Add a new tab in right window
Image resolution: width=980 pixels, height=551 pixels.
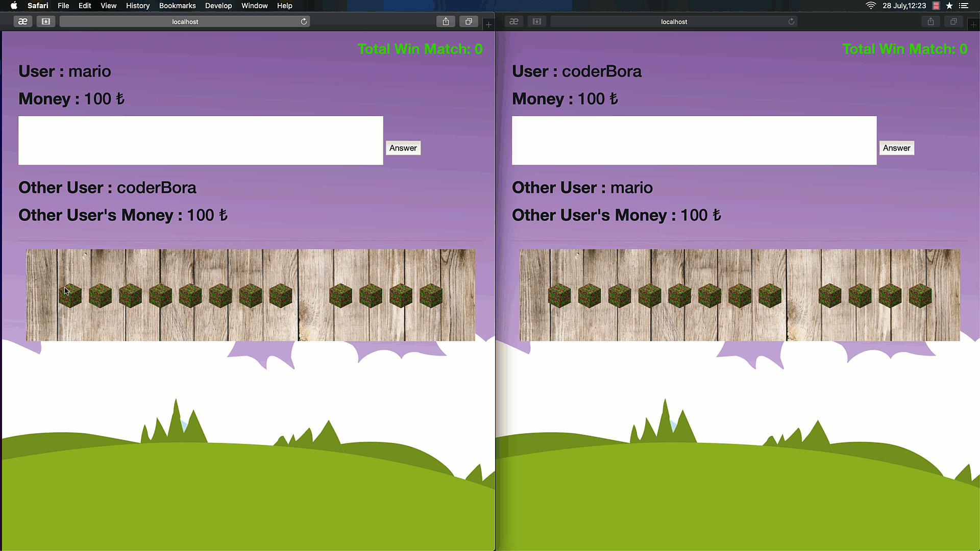click(973, 24)
